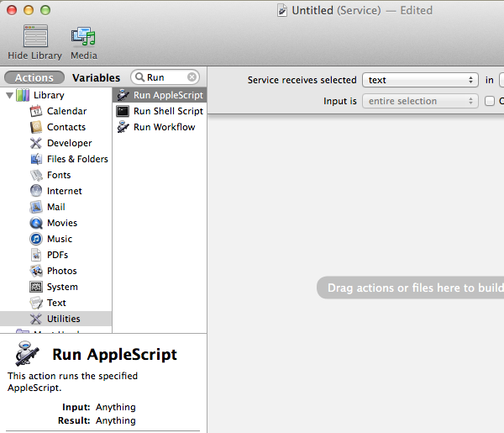Collapse the Library disclosure triangle

(x=9, y=95)
